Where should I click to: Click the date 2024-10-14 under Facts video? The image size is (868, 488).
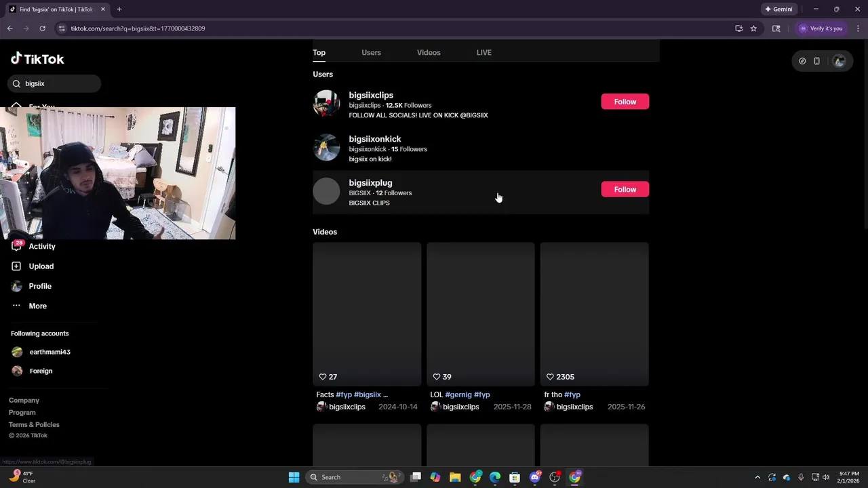(398, 407)
